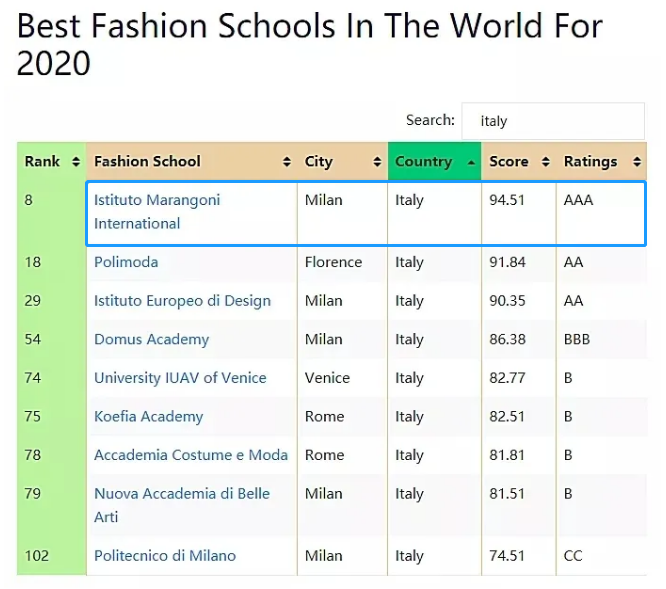This screenshot has height=589, width=666.
Task: Select score cell 74.51
Action: pyautogui.click(x=519, y=555)
